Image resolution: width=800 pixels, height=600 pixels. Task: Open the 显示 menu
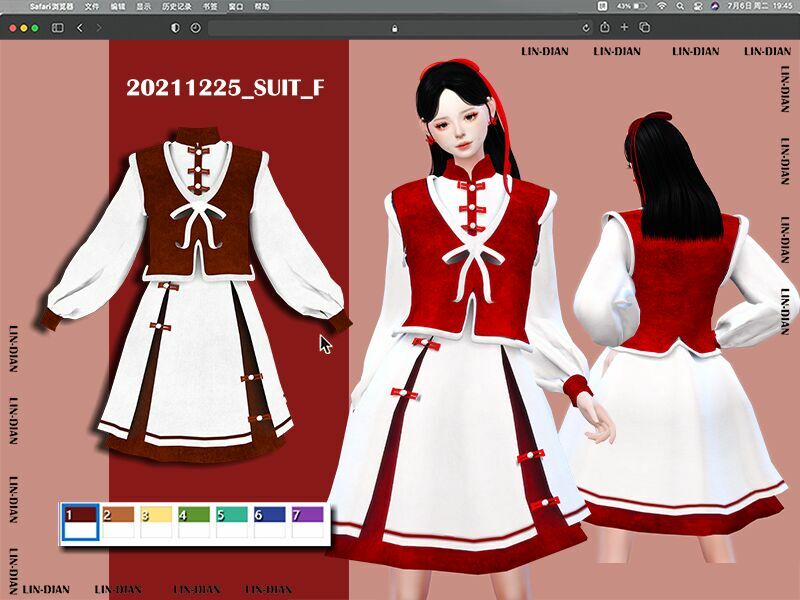(x=143, y=7)
